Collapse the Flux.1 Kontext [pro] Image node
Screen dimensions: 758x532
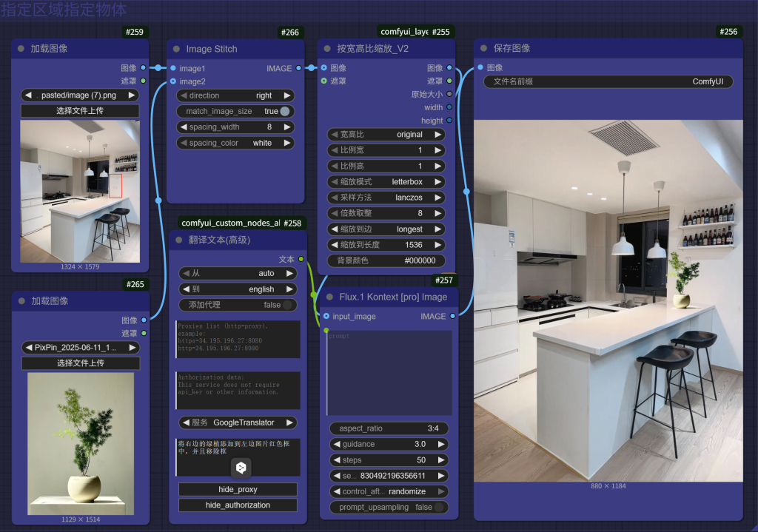[x=329, y=297]
